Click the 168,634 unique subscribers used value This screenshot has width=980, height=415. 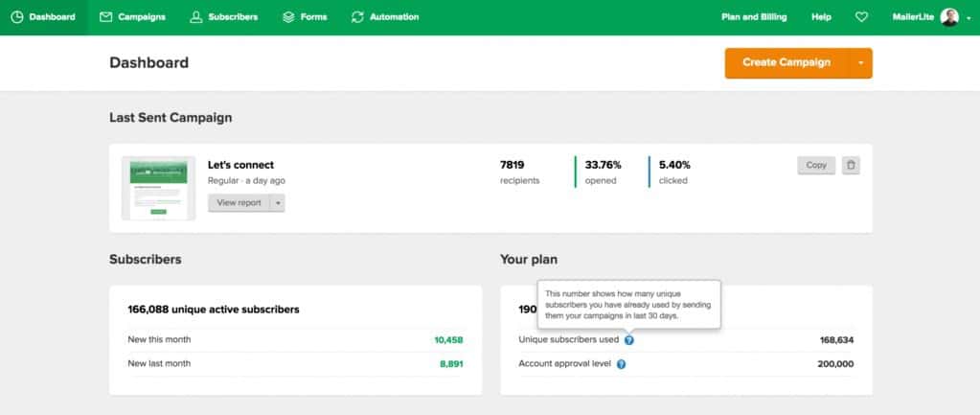tap(837, 340)
